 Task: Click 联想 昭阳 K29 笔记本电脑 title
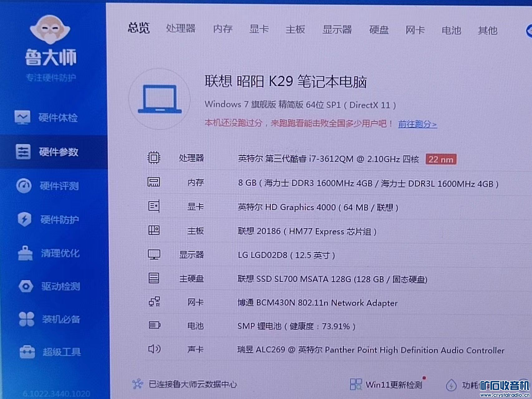point(286,81)
